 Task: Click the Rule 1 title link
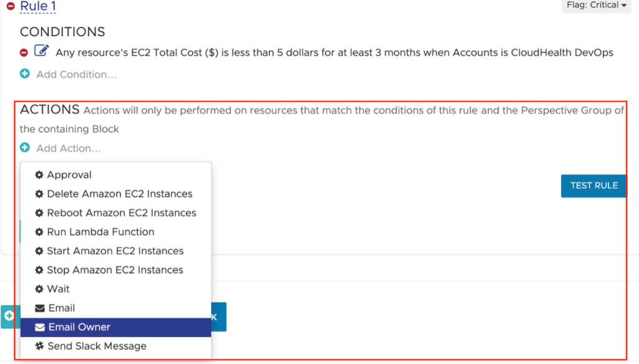click(39, 6)
